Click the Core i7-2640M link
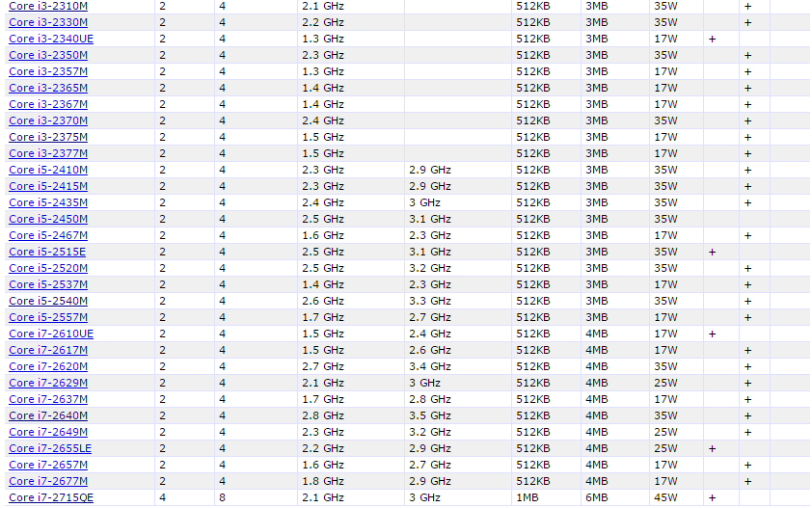 [48, 415]
